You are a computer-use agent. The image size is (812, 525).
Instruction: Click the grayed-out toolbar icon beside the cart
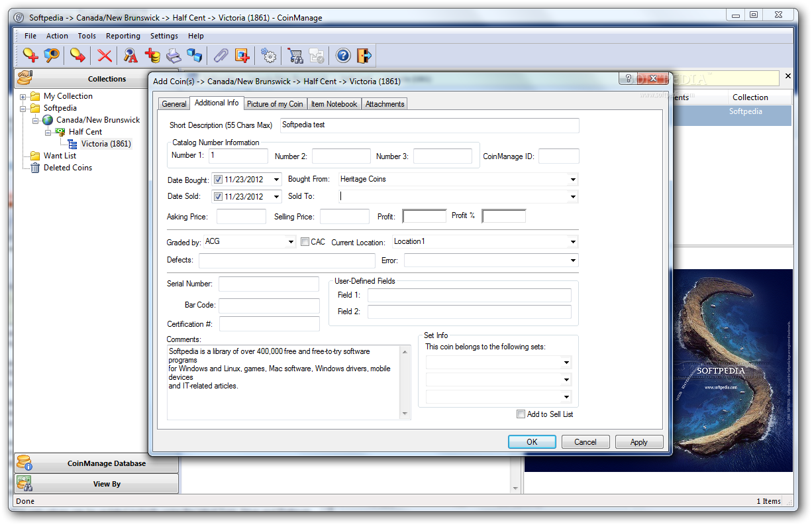coord(317,55)
